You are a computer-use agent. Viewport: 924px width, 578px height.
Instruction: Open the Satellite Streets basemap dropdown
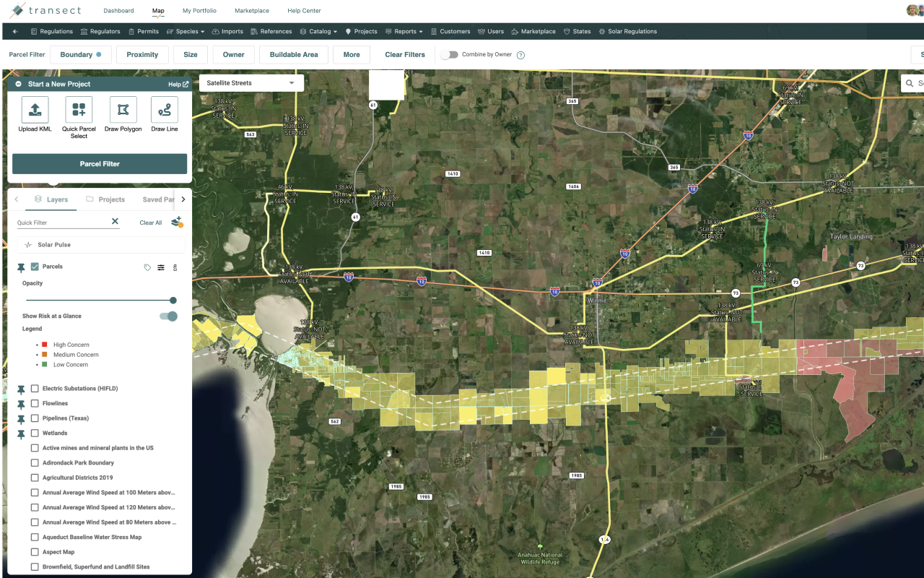point(250,82)
